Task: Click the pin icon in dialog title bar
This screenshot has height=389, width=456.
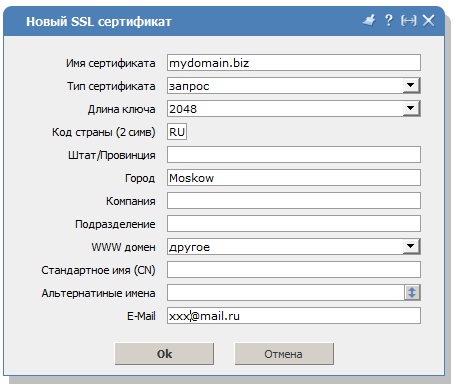Action: (369, 21)
